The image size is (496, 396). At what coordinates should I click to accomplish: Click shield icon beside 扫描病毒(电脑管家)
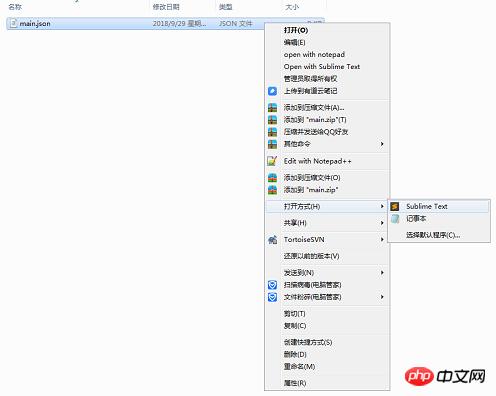coord(272,285)
